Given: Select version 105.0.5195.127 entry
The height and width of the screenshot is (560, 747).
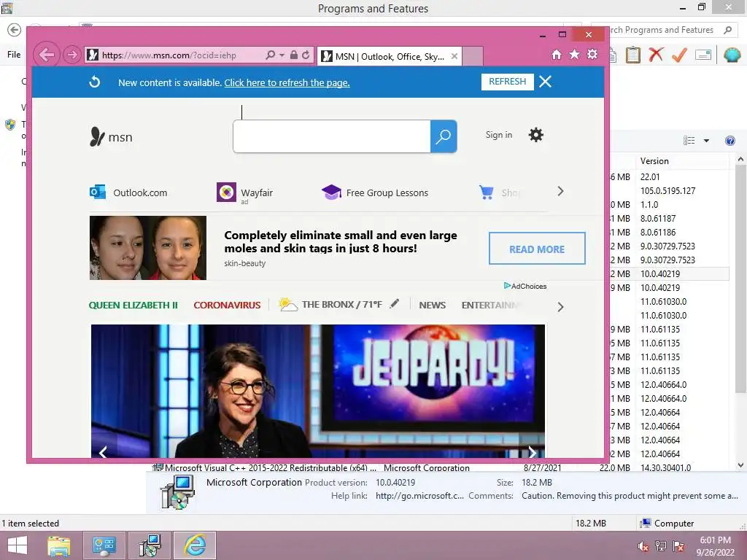Looking at the screenshot, I should [x=668, y=190].
